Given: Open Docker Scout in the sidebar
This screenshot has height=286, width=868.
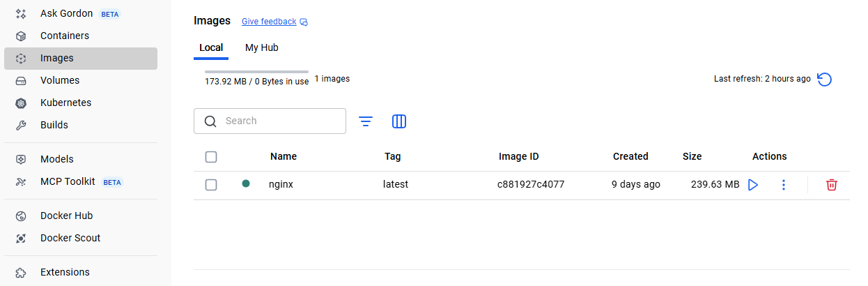Looking at the screenshot, I should [81, 238].
